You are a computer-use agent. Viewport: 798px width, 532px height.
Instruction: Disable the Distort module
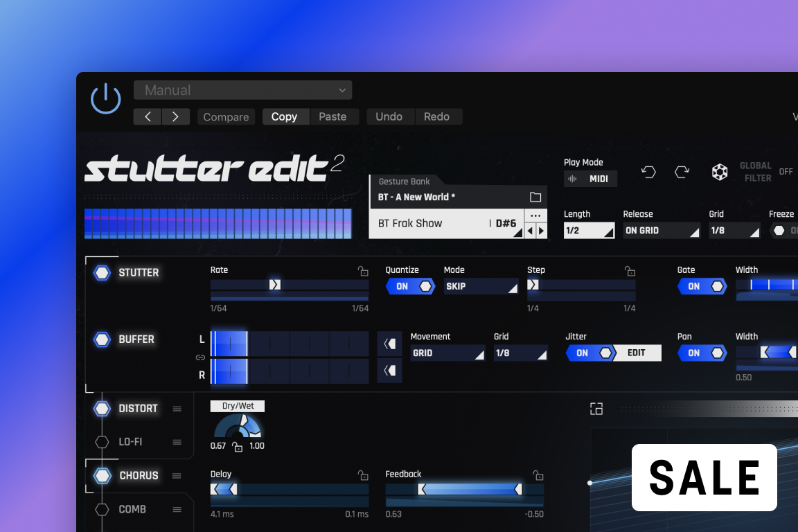tap(103, 408)
